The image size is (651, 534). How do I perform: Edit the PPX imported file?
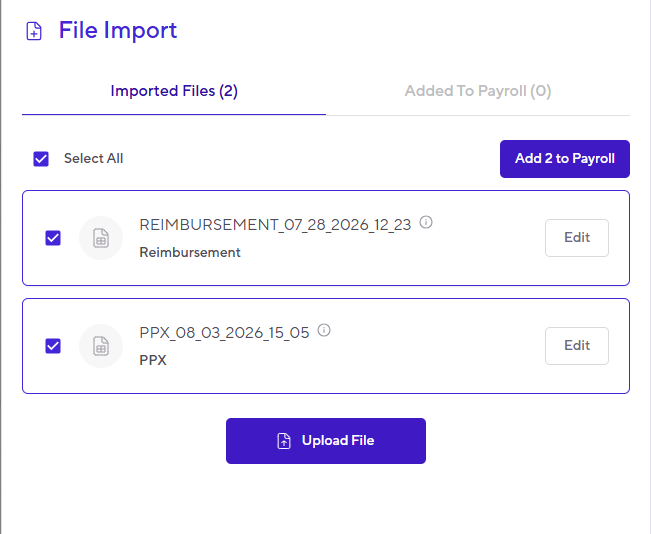[577, 346]
